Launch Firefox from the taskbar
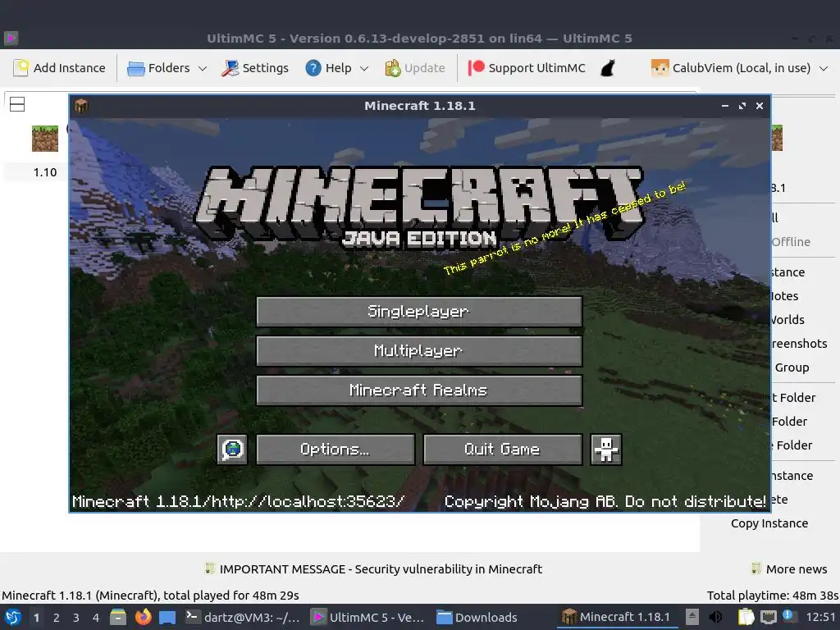Image resolution: width=840 pixels, height=630 pixels. [x=143, y=617]
